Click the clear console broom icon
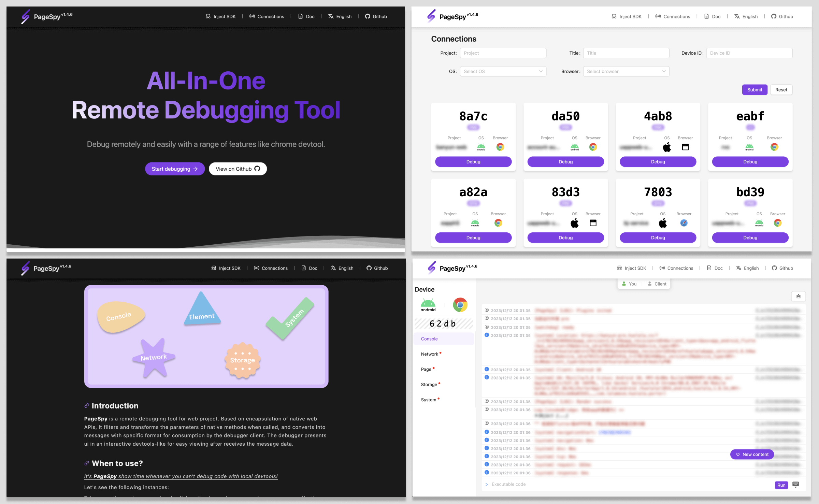819x504 pixels. [798, 296]
